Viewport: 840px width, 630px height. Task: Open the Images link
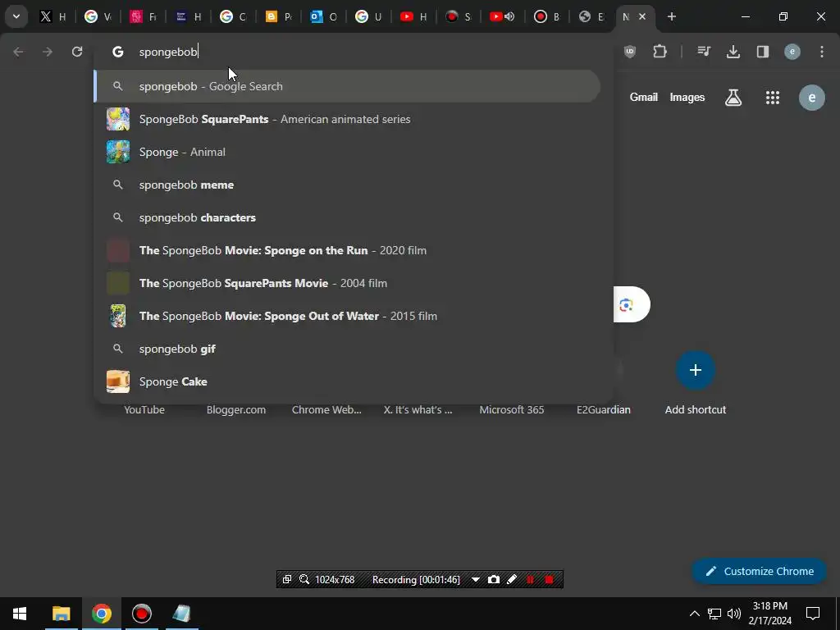click(687, 97)
